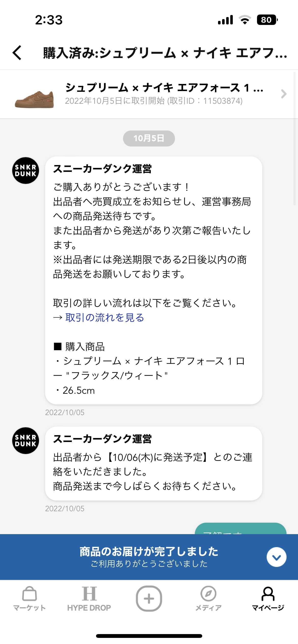This screenshot has width=298, height=644.
Task: Tap the second SNKR DUNK avatar
Action: pyautogui.click(x=26, y=441)
